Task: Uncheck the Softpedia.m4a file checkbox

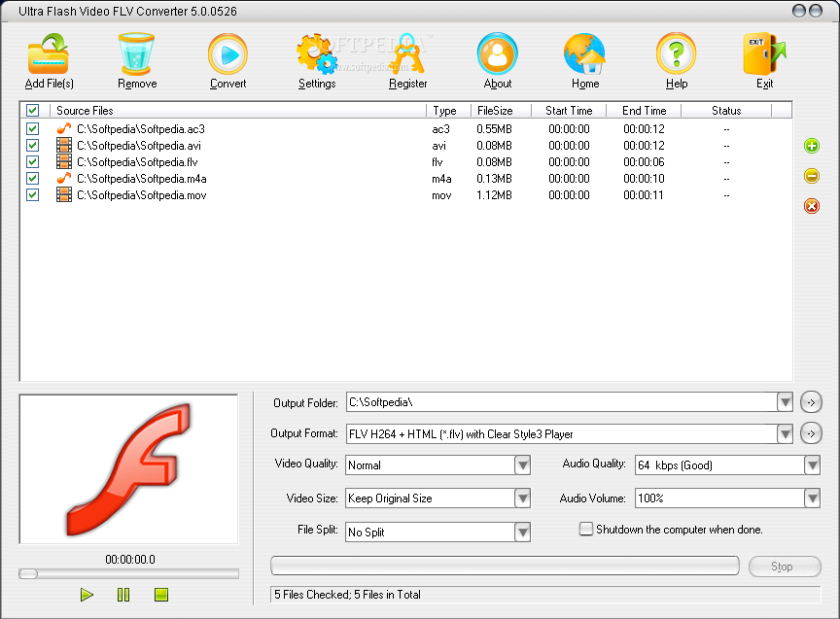Action: pos(33,178)
